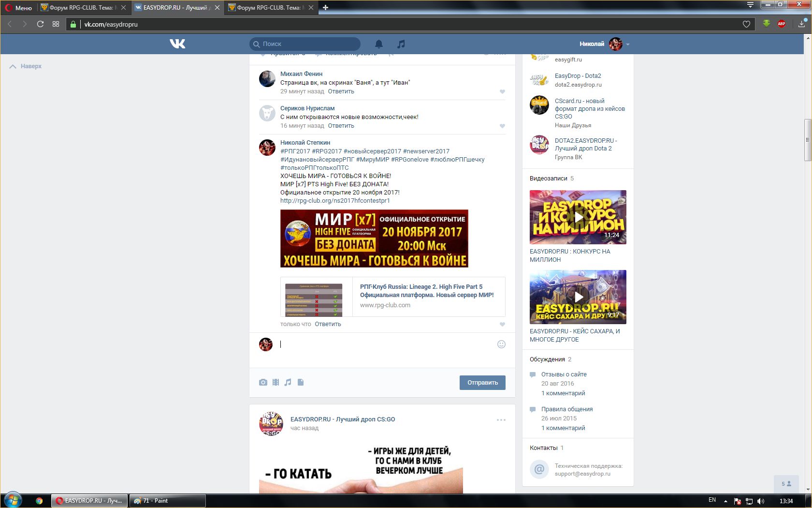Open the music note player icon
This screenshot has height=508, width=812.
[401, 44]
